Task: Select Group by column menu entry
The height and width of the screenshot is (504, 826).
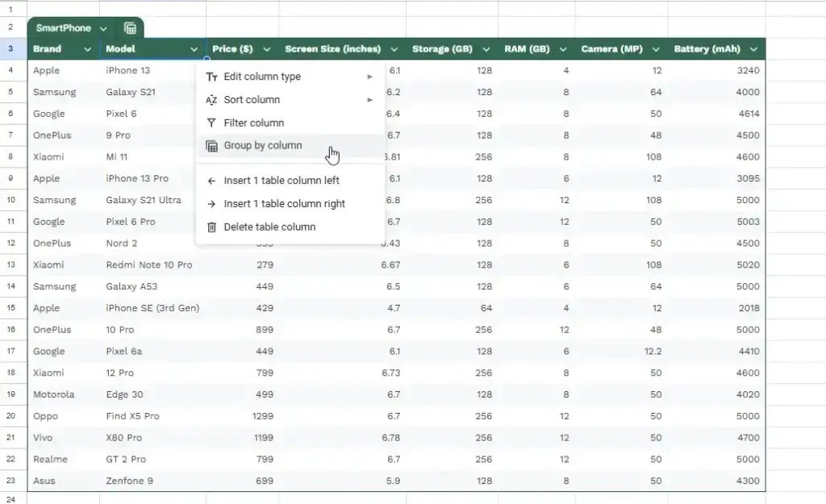Action: coord(290,146)
